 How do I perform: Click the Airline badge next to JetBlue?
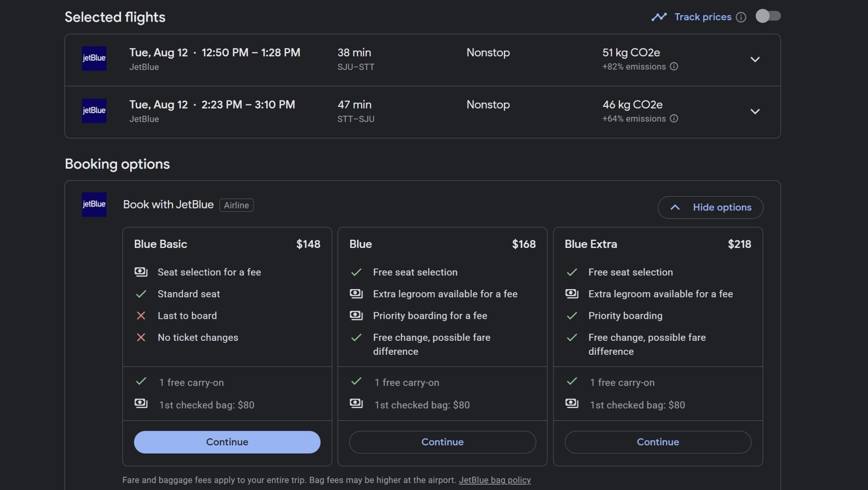[x=236, y=205]
